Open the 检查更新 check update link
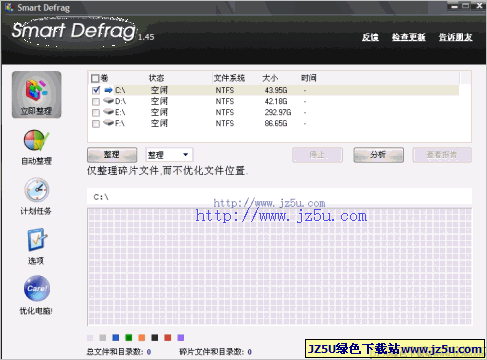This screenshot has height=360, width=487. pyautogui.click(x=409, y=37)
